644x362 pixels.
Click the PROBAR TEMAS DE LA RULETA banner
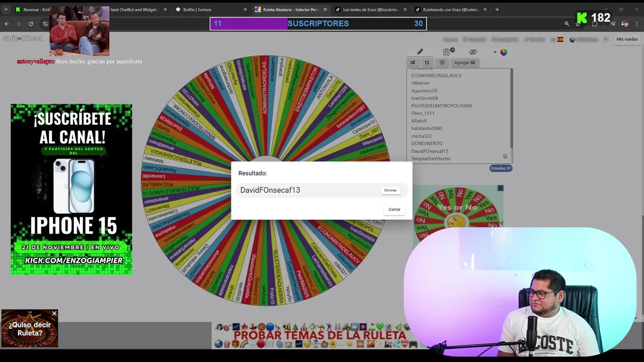pos(319,335)
